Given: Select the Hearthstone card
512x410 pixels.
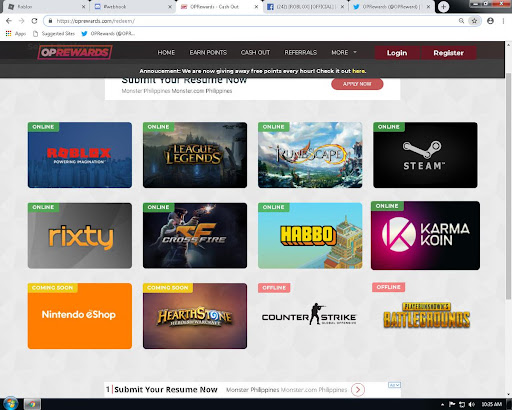Looking at the screenshot, I should pos(195,316).
